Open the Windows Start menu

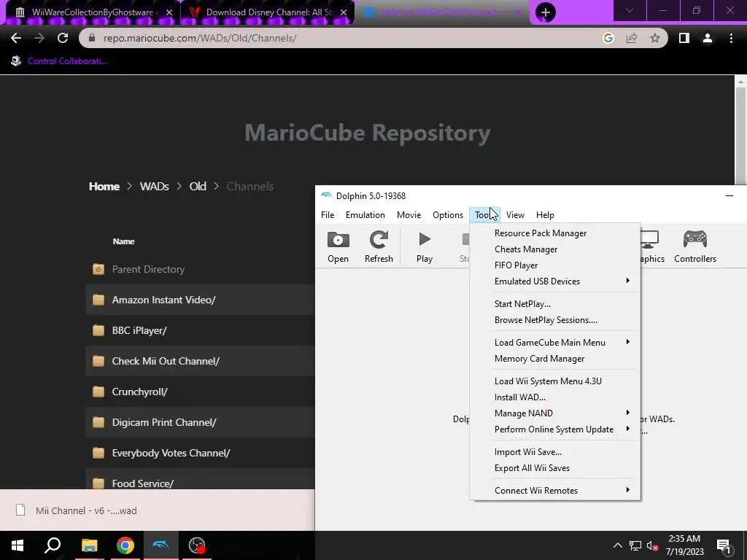pyautogui.click(x=18, y=545)
